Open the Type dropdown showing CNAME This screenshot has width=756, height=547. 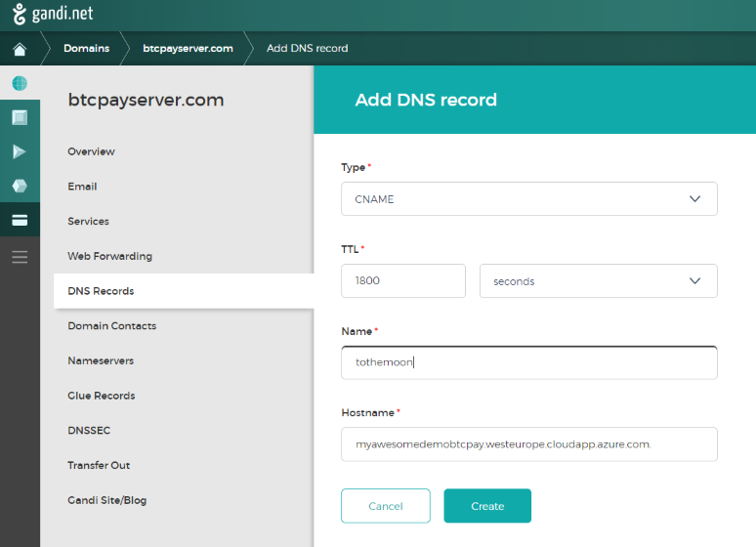(x=528, y=199)
